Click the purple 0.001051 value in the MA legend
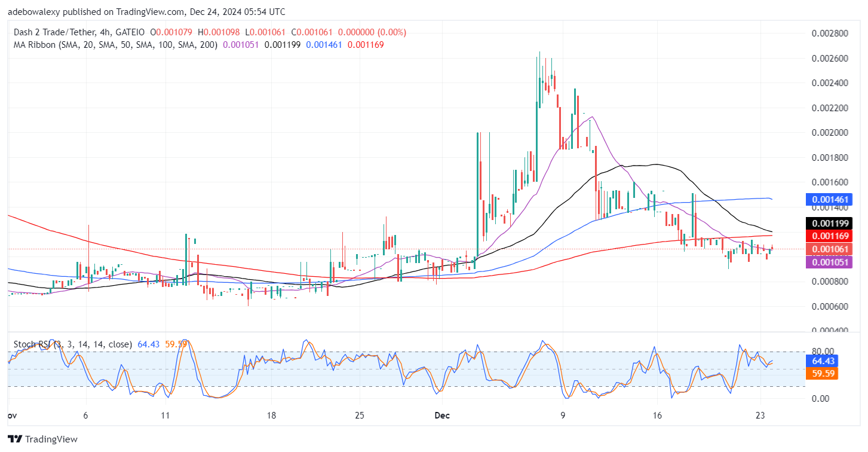 pos(241,44)
